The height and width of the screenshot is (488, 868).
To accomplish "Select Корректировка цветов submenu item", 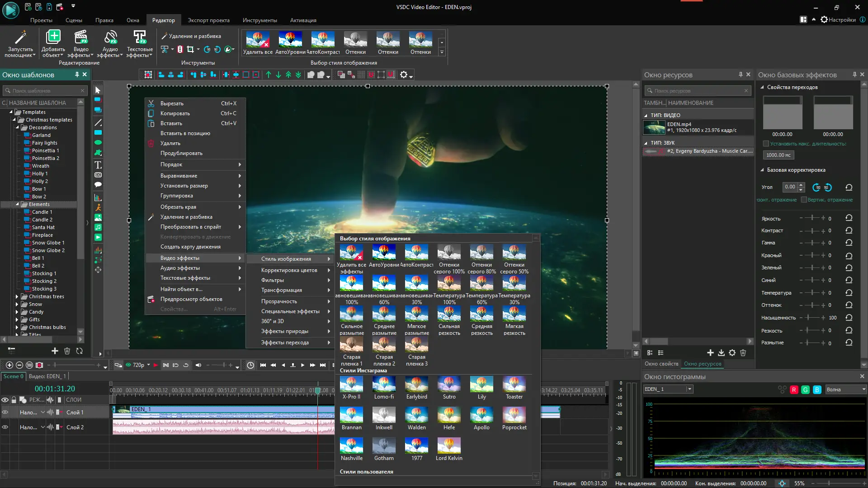I will [289, 270].
